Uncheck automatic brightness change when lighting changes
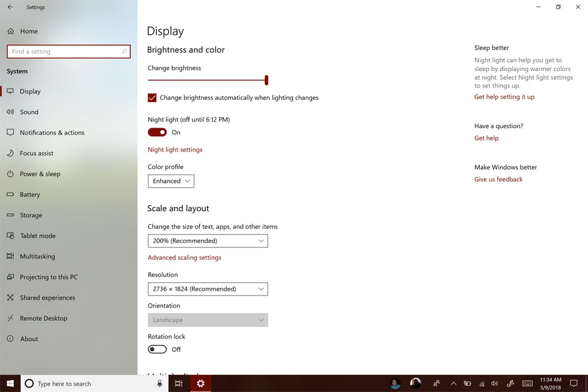The width and height of the screenshot is (588, 392). [152, 98]
